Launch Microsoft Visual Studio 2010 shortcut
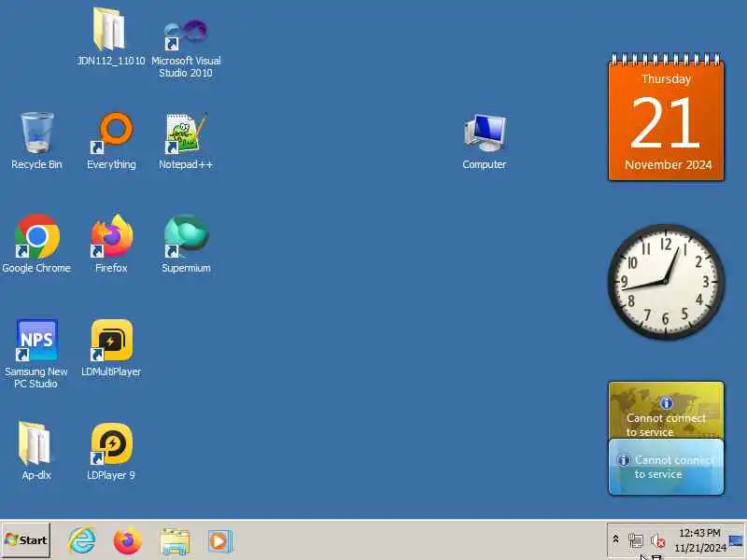The height and width of the screenshot is (560, 747). [186, 48]
